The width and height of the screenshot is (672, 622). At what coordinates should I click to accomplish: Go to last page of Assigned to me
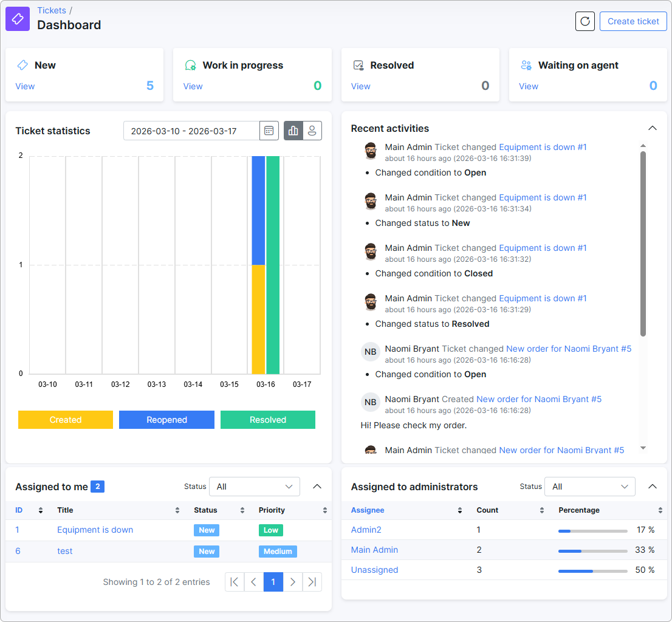click(312, 582)
